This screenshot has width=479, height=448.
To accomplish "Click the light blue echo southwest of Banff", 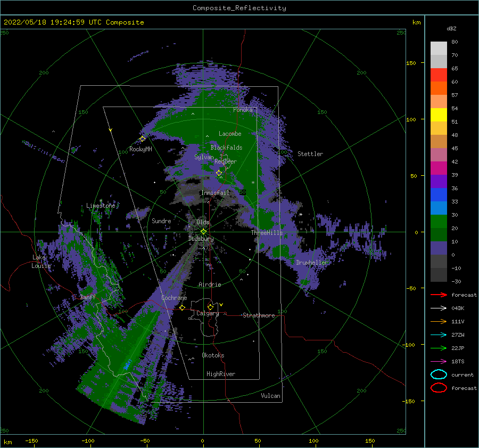I will click(x=128, y=364).
